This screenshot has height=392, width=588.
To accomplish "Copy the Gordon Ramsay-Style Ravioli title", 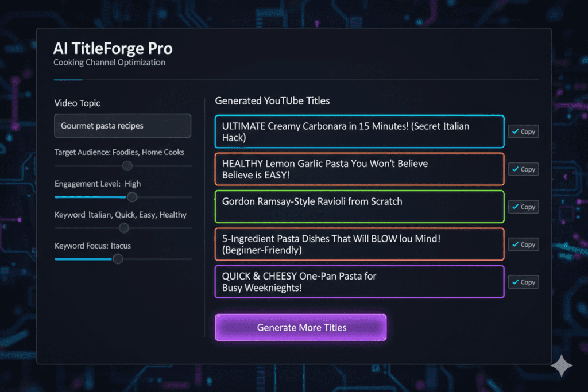I will [x=523, y=207].
